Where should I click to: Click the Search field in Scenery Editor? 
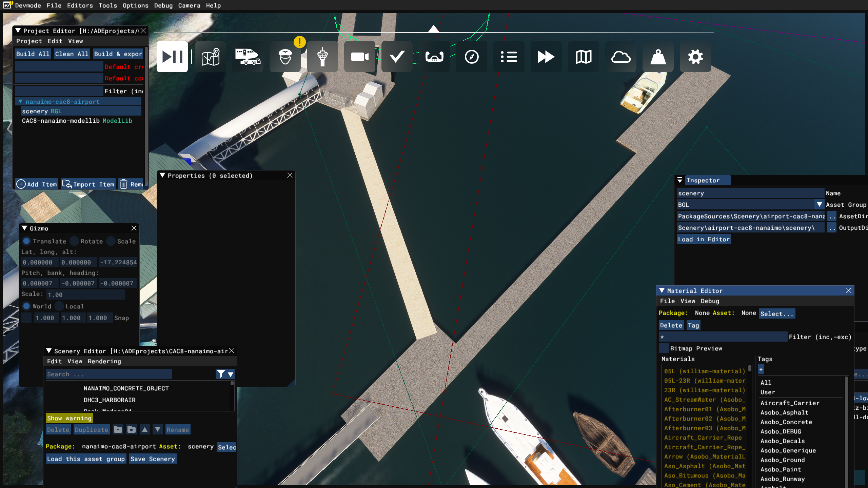(108, 374)
